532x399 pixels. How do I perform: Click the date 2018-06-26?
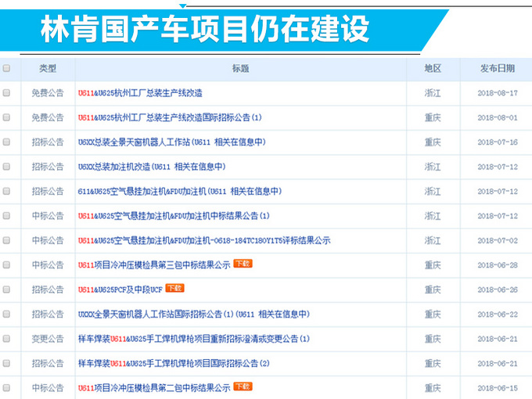pos(498,289)
